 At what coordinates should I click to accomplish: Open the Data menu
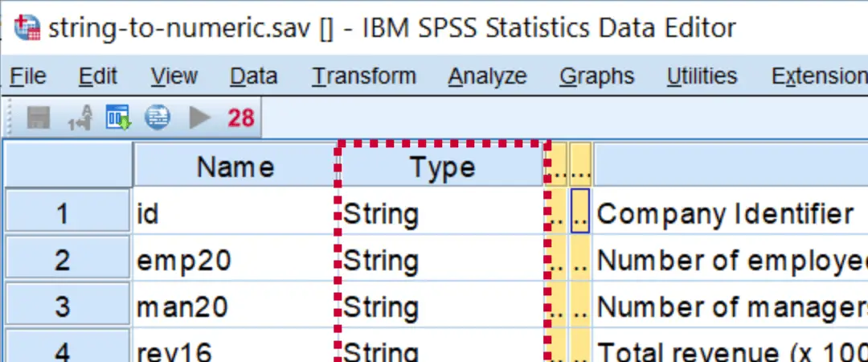pos(253,76)
